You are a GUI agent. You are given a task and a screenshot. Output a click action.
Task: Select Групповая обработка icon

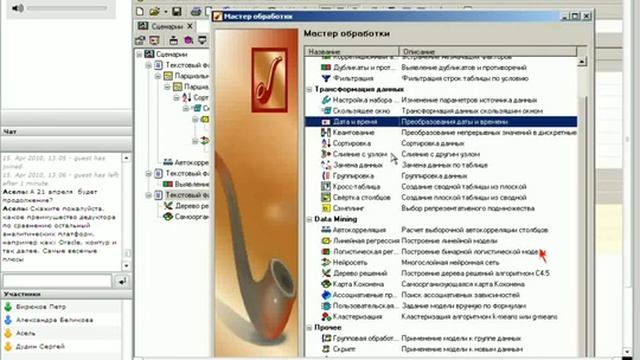pos(326,338)
